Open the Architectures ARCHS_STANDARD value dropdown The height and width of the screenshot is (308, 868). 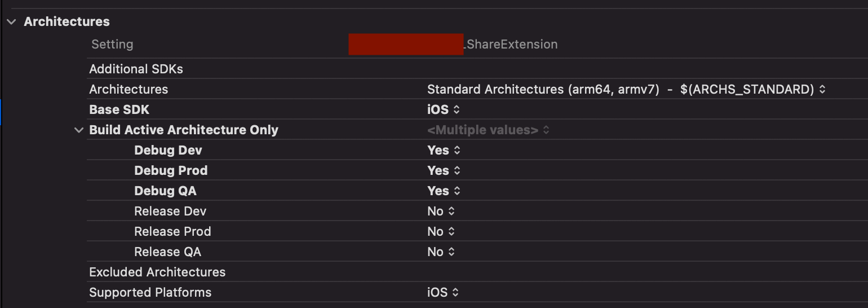(x=626, y=89)
